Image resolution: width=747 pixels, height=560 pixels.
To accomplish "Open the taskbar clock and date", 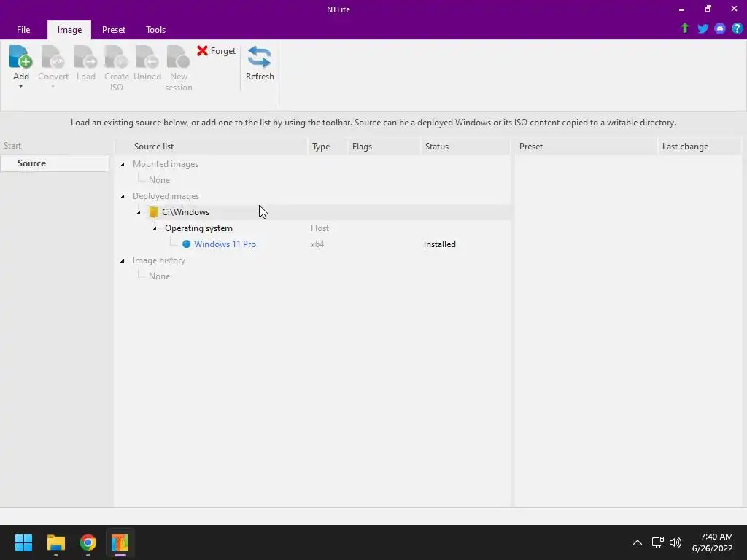I will pyautogui.click(x=712, y=542).
